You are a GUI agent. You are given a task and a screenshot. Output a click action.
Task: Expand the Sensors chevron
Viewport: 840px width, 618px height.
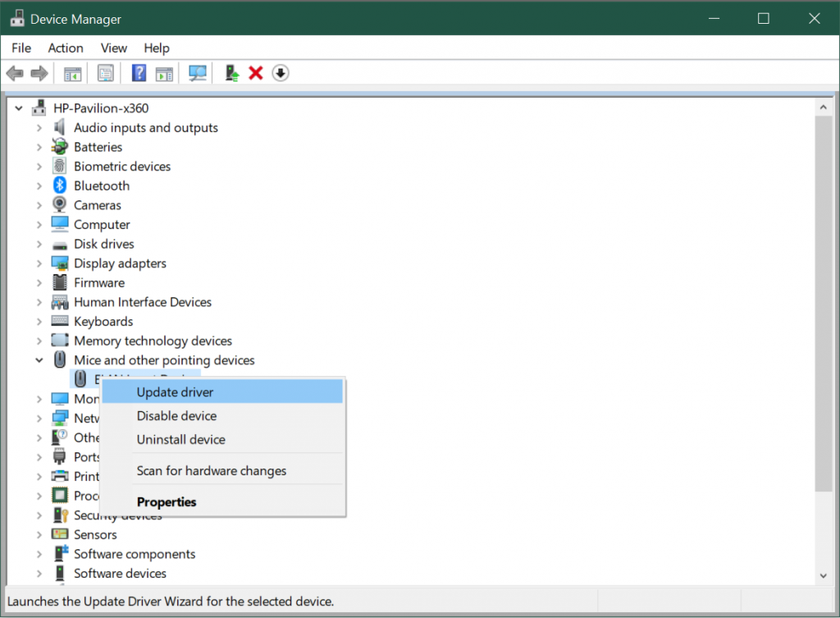pos(39,534)
